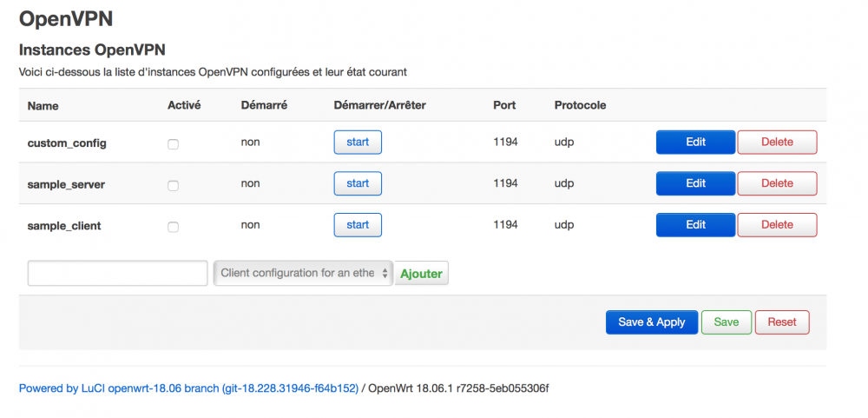Start the custom_config OpenVPN instance

pyautogui.click(x=358, y=142)
